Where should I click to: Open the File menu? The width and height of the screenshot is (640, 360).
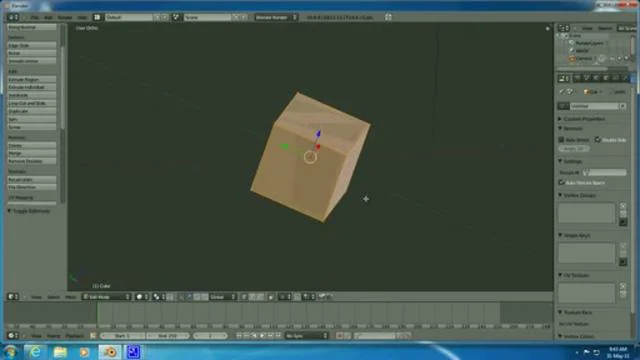pos(35,18)
